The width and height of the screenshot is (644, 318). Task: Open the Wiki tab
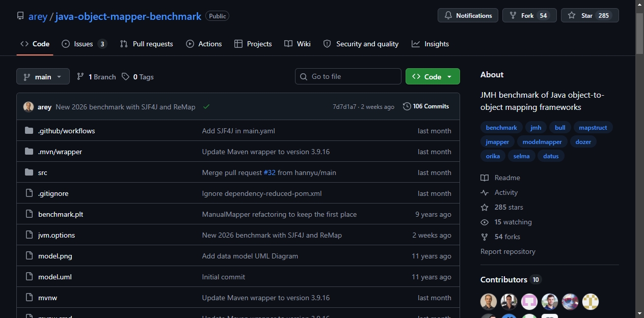(298, 44)
